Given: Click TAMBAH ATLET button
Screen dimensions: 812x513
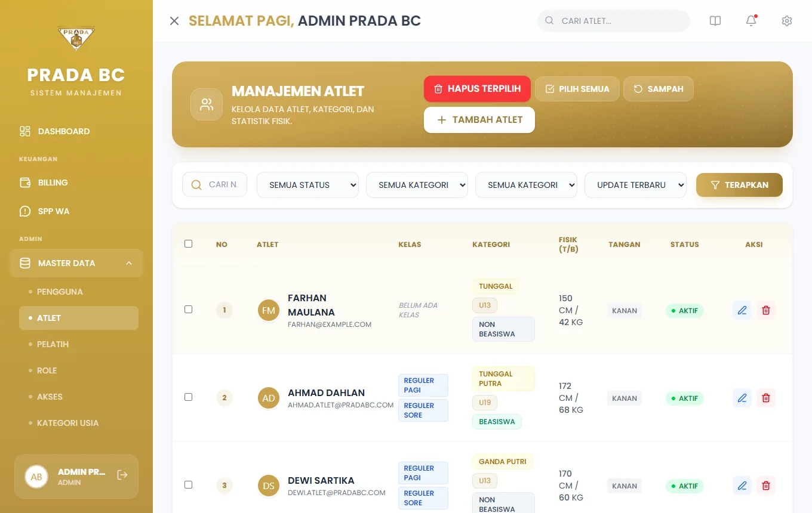Looking at the screenshot, I should [479, 120].
